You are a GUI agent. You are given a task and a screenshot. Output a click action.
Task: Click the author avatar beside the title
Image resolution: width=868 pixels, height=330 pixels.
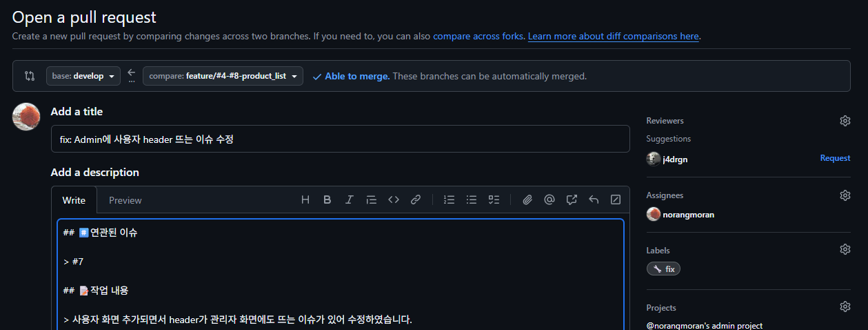[26, 117]
